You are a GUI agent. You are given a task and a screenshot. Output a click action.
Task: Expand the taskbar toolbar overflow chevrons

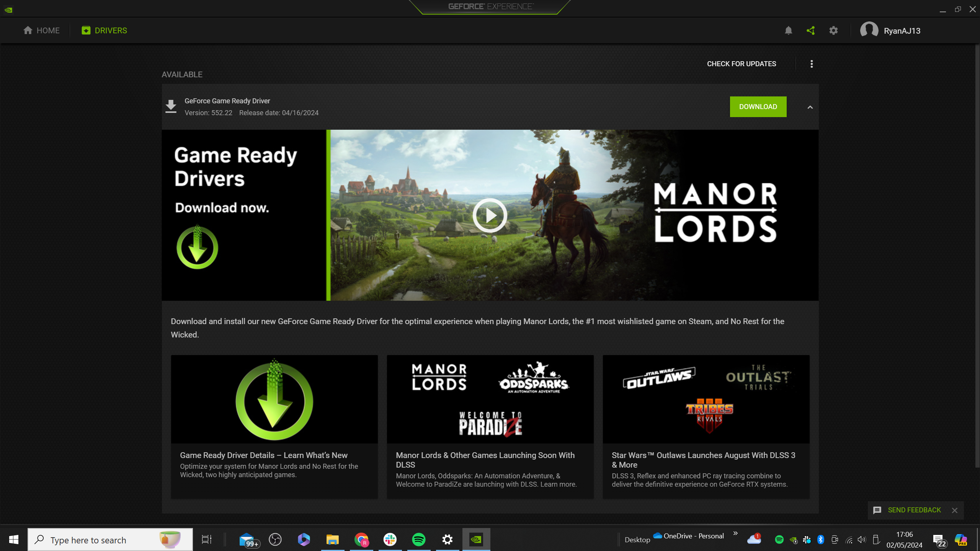735,533
